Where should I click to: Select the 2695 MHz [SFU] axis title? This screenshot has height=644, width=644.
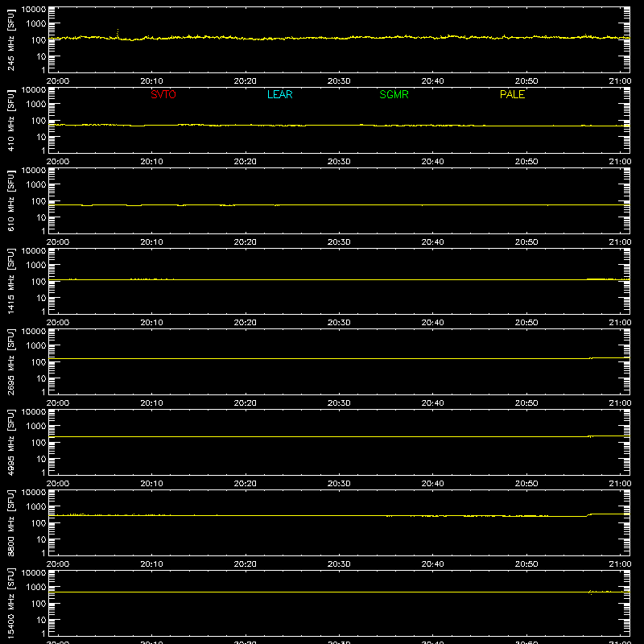coord(11,361)
